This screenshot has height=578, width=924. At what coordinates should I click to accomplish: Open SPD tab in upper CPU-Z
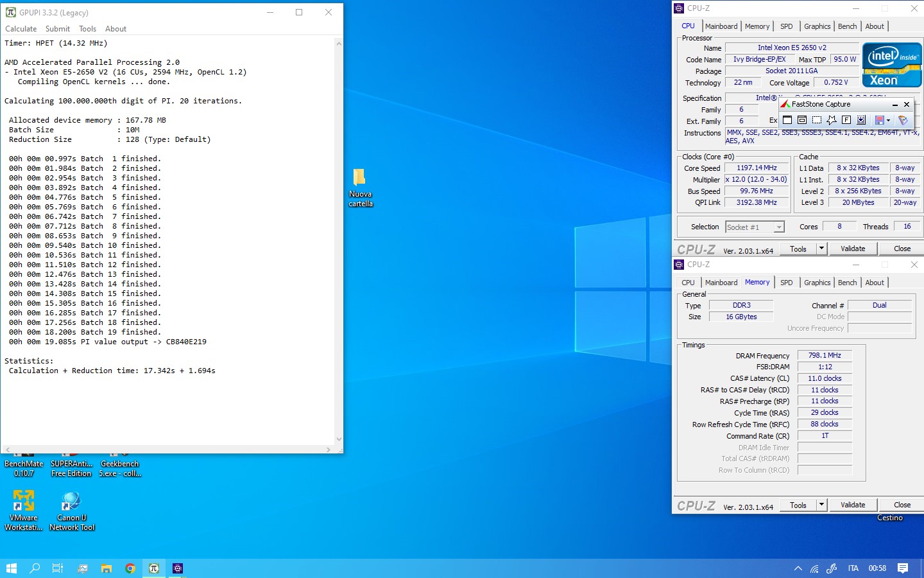click(x=787, y=26)
